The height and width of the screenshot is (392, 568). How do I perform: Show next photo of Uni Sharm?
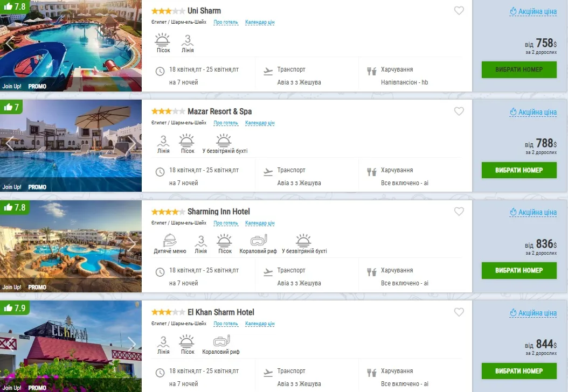point(132,44)
